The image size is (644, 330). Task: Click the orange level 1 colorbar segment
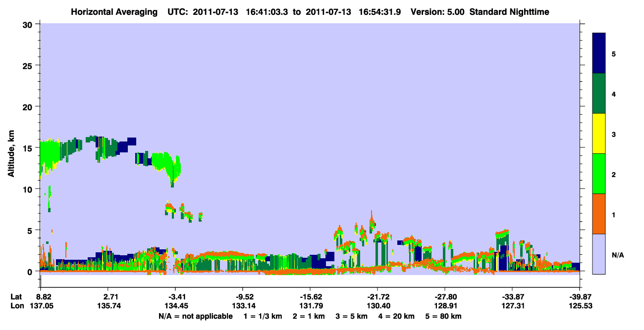(x=599, y=214)
